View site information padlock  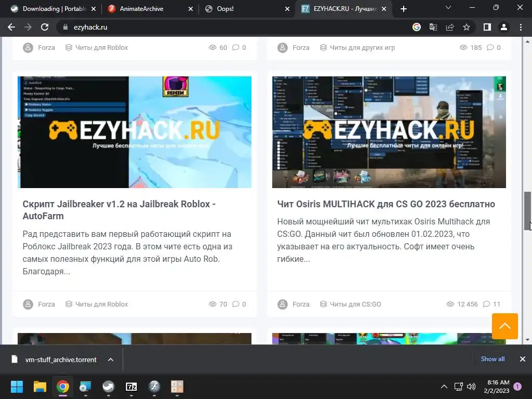65,27
